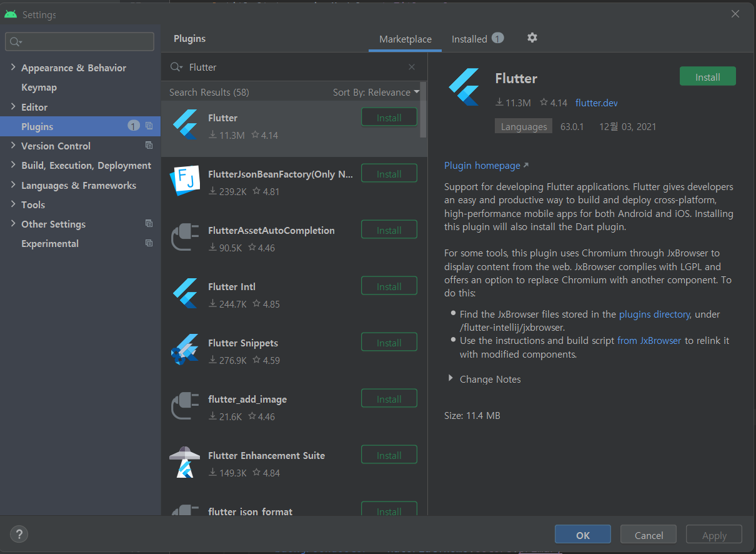
Task: Click the FlutterJsonBeanFactory FJ icon
Action: click(x=185, y=181)
